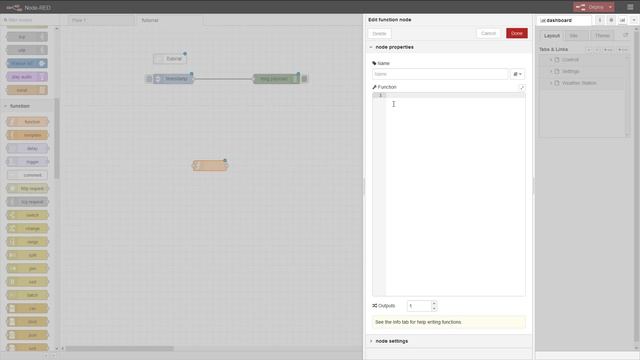The height and width of the screenshot is (360, 640).
Task: Select the json node in the palette
Action: pos(27,335)
